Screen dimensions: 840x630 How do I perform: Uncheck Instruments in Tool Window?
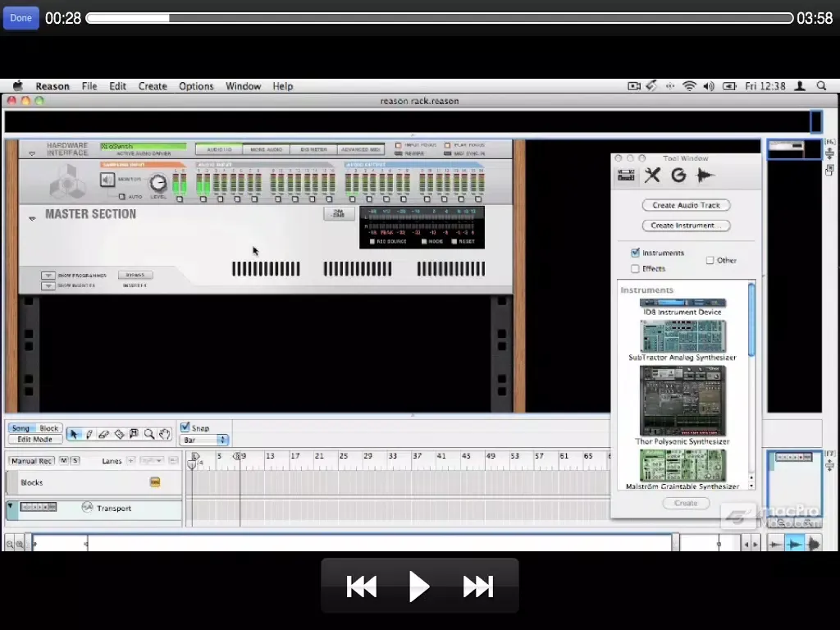636,253
